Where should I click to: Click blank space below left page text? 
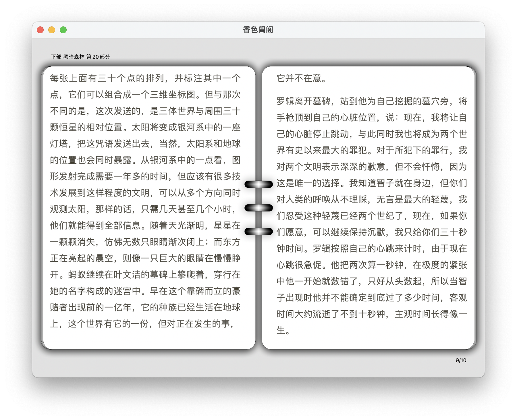pyautogui.click(x=148, y=339)
